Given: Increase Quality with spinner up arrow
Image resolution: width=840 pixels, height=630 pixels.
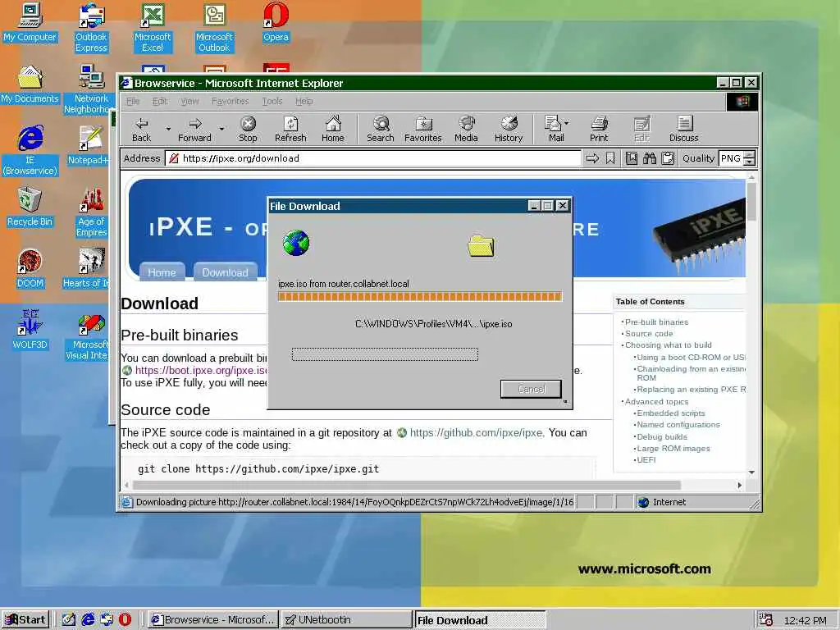Looking at the screenshot, I should (750, 155).
